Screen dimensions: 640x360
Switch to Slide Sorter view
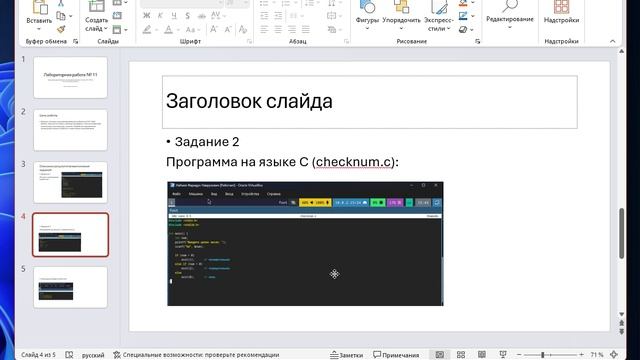tap(461, 355)
